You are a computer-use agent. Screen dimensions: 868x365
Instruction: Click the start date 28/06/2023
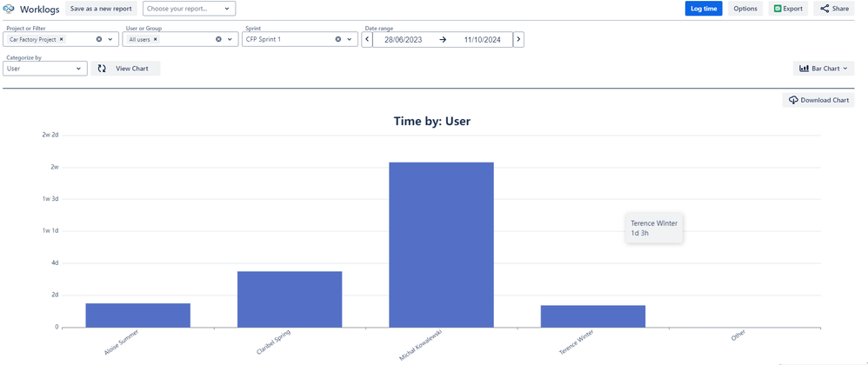[x=404, y=40]
